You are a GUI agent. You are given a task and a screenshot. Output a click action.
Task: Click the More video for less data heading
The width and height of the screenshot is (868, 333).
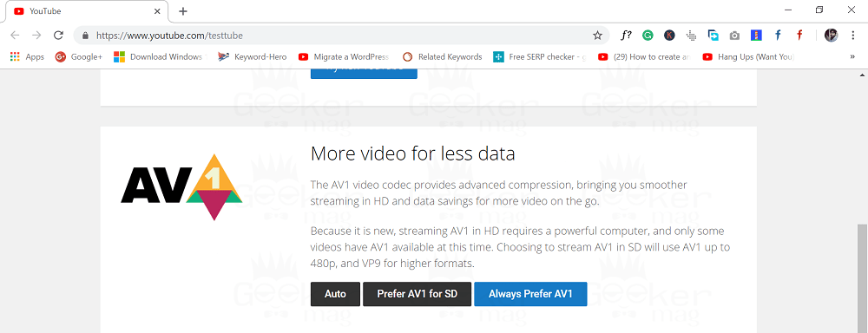pyautogui.click(x=412, y=153)
